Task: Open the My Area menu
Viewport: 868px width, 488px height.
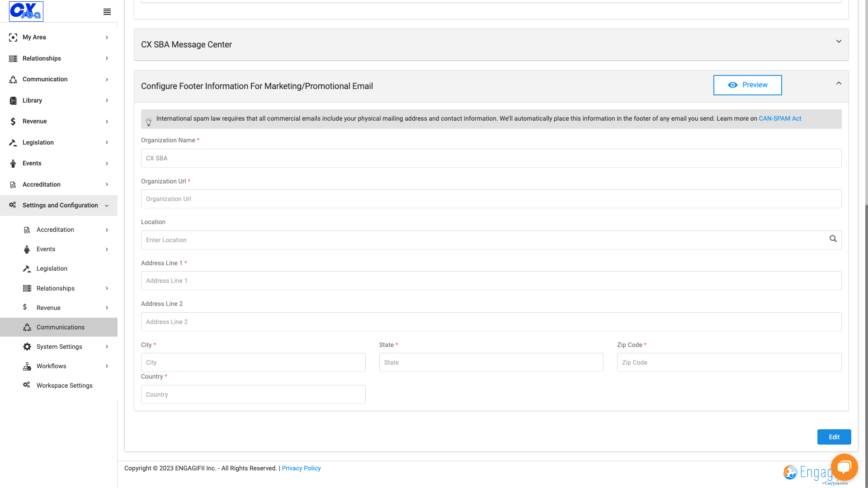Action: [59, 38]
